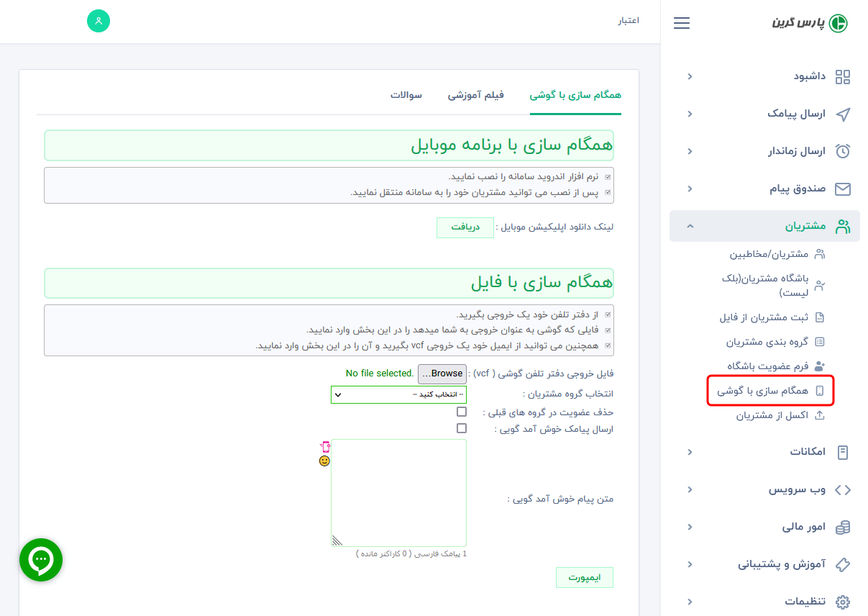Image resolution: width=868 pixels, height=616 pixels.
Task: Enable حذف عضویت در گروه های قبلی checkbox
Action: (x=462, y=411)
